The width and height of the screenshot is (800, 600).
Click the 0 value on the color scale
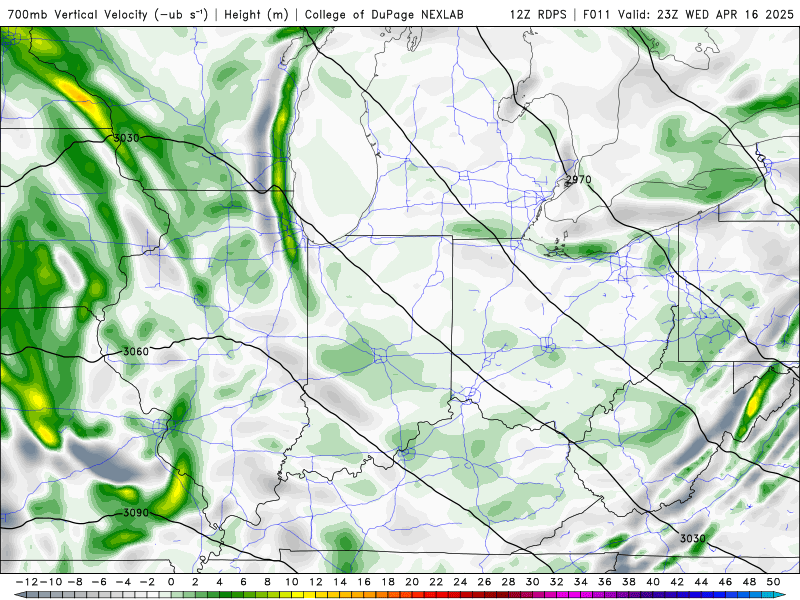171,582
